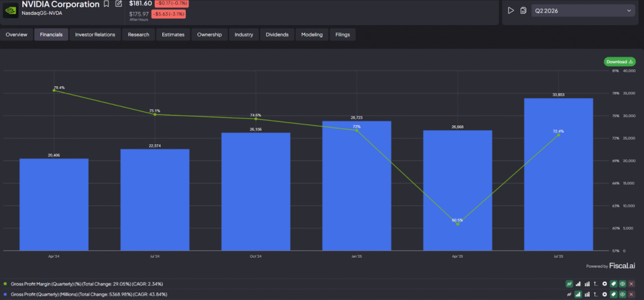Remove the Gross Profit Millions series
The image size is (644, 300).
click(631, 294)
